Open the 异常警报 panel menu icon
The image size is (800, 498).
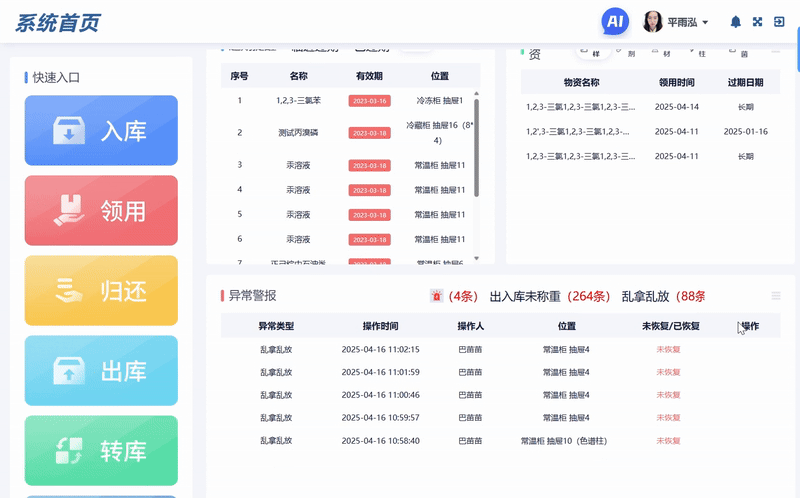[x=776, y=296]
